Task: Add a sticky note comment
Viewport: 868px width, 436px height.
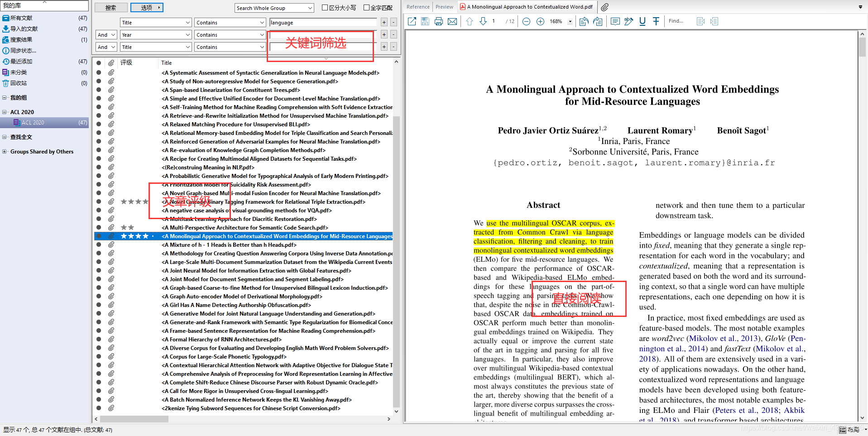Action: pyautogui.click(x=615, y=21)
